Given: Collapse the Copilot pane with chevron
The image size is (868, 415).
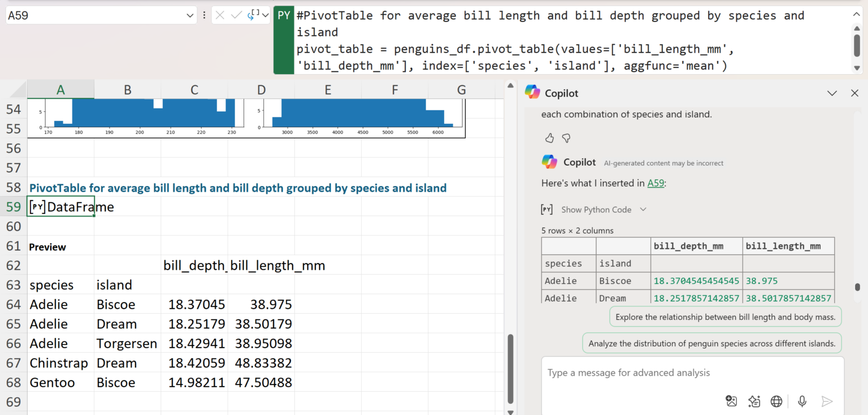Looking at the screenshot, I should coord(832,93).
